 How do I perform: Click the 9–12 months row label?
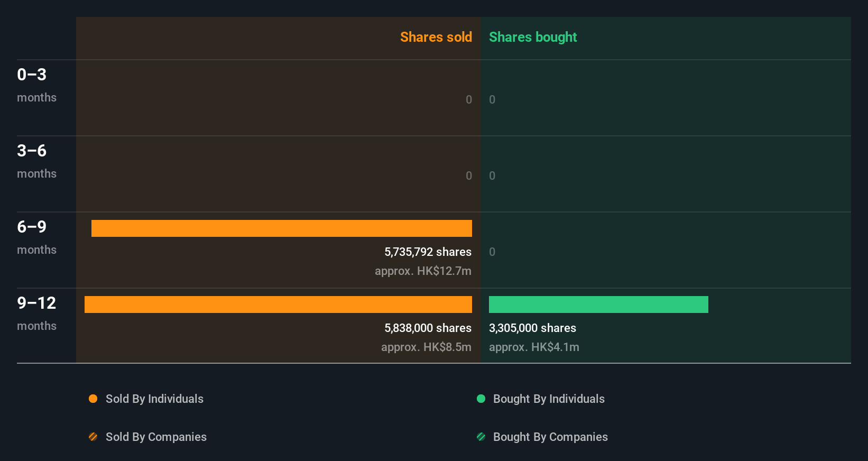click(36, 314)
